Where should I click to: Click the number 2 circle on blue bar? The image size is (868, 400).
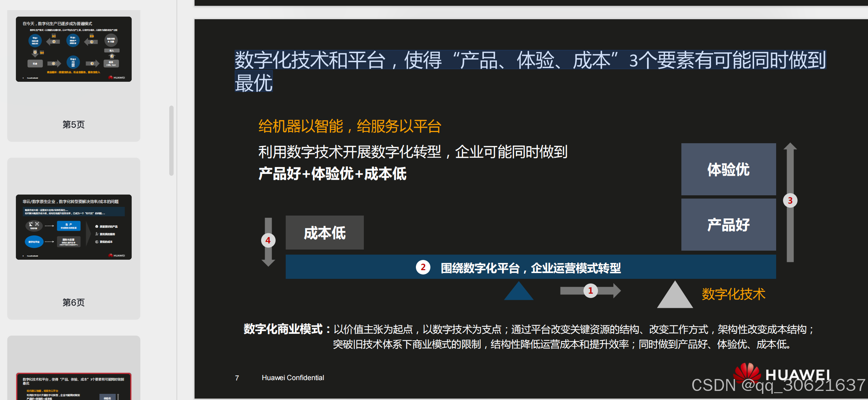tap(423, 268)
